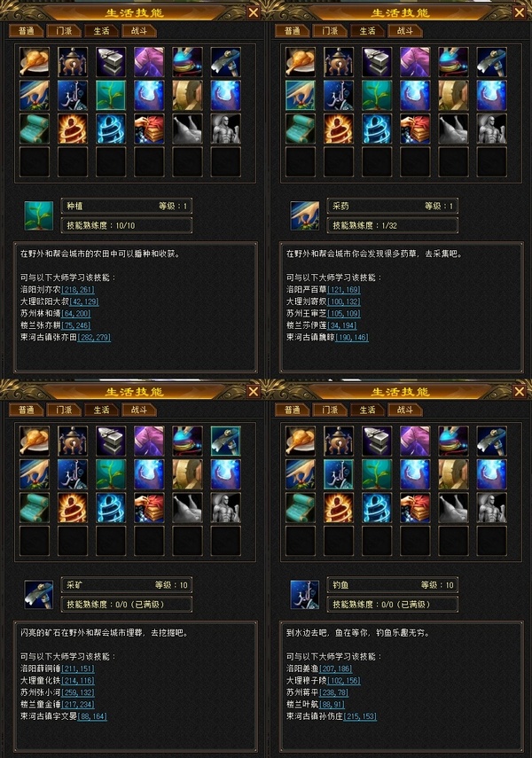The height and width of the screenshot is (758, 532).
Task: Select the gray horse mount icon in 钓鱼 panel
Action: tap(453, 508)
